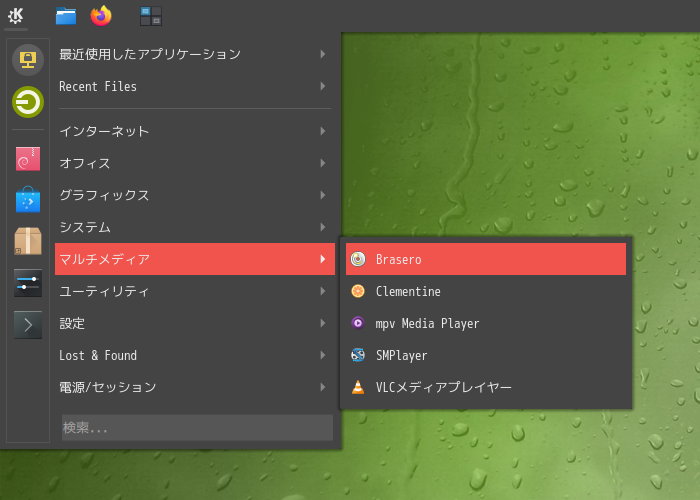700x500 pixels.
Task: Click the Brasero disc icon
Action: pyautogui.click(x=358, y=259)
